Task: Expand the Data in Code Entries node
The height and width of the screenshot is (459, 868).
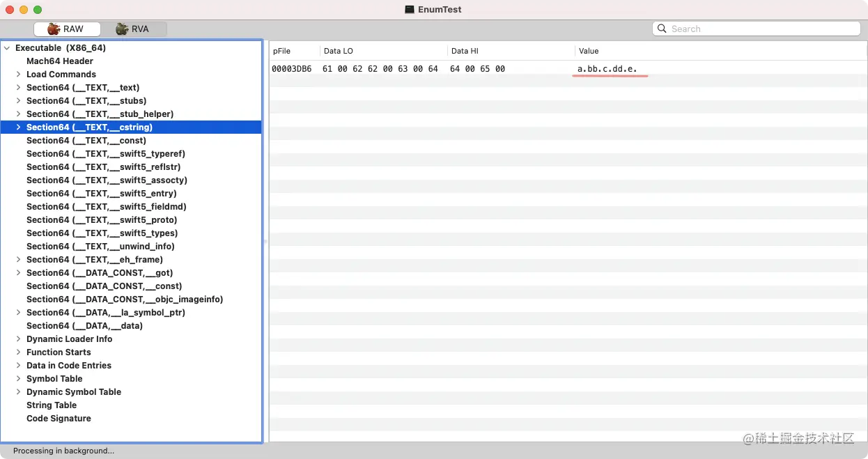Action: tap(19, 366)
